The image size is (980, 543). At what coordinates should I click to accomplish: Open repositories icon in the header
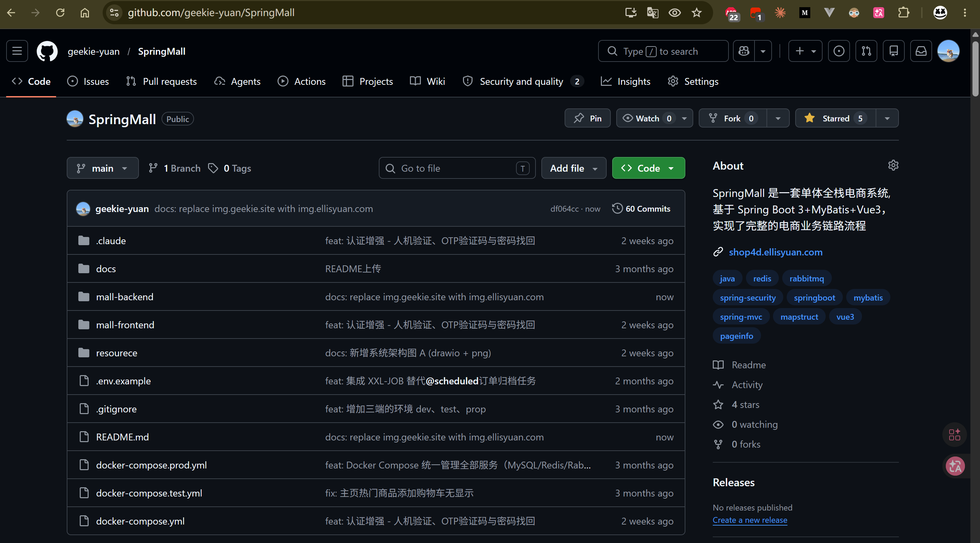pyautogui.click(x=894, y=51)
